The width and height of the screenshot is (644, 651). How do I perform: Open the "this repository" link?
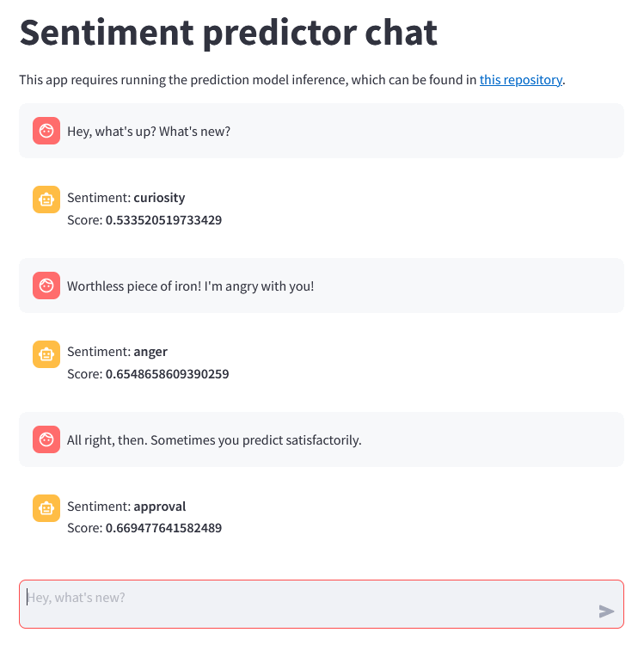pyautogui.click(x=520, y=80)
